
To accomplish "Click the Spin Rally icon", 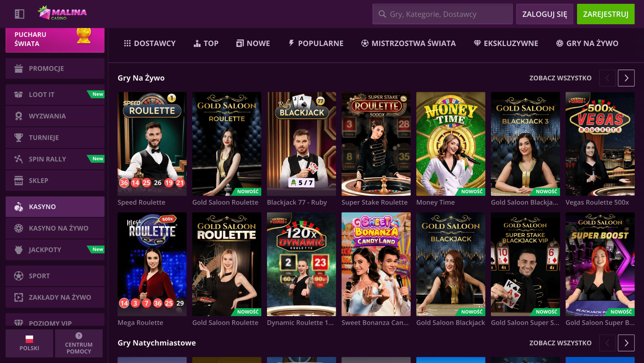I will tap(19, 159).
